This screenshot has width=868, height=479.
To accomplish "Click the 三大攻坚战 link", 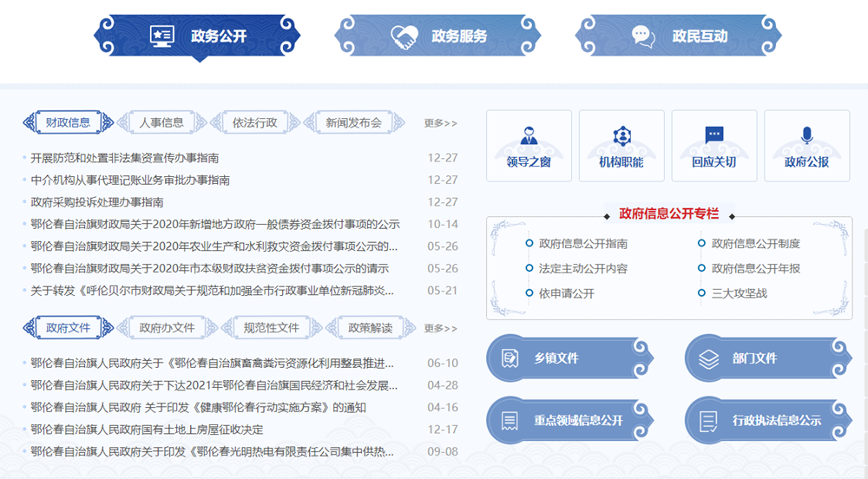I will 739,293.
